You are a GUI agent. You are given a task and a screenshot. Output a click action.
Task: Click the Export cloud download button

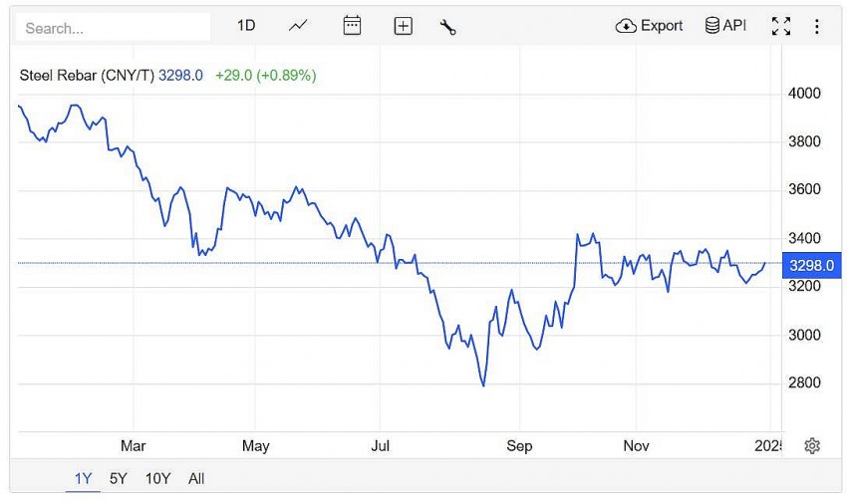650,26
